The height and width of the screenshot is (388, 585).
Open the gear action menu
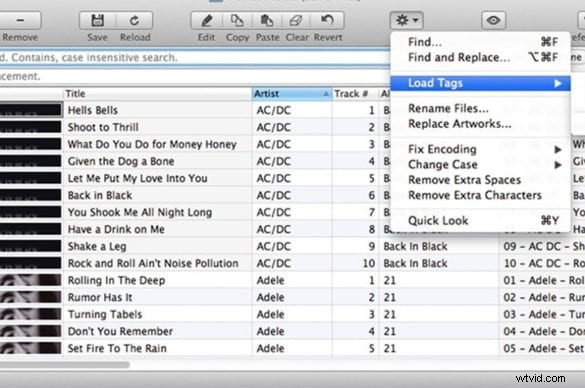point(407,20)
